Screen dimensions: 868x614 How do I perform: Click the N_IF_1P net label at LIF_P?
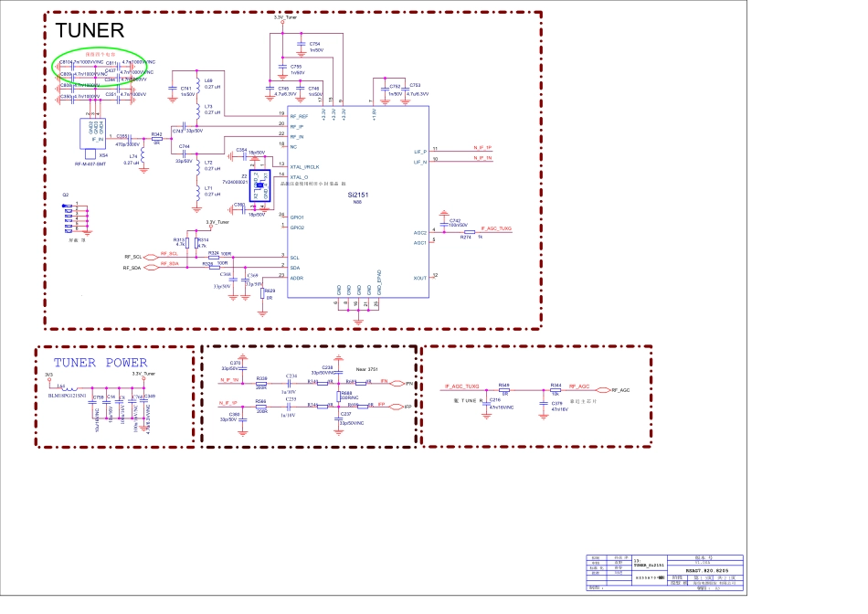coord(482,148)
